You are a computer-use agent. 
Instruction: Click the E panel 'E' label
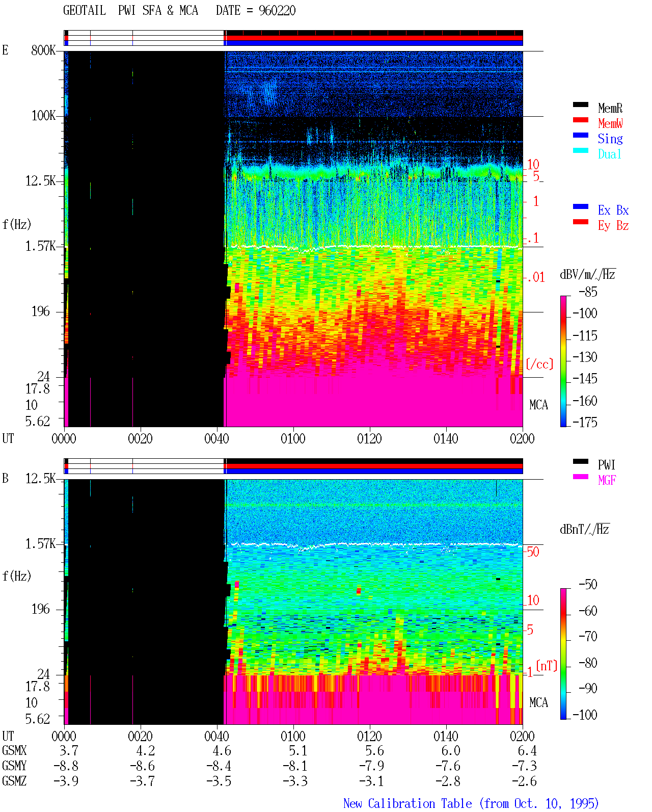coord(5,50)
